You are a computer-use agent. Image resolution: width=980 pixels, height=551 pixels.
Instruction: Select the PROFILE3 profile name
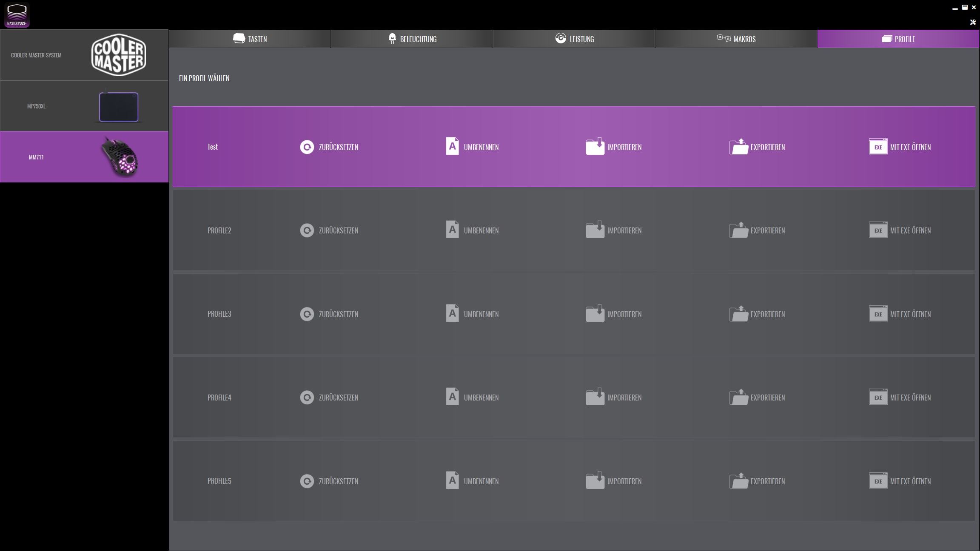tap(219, 314)
